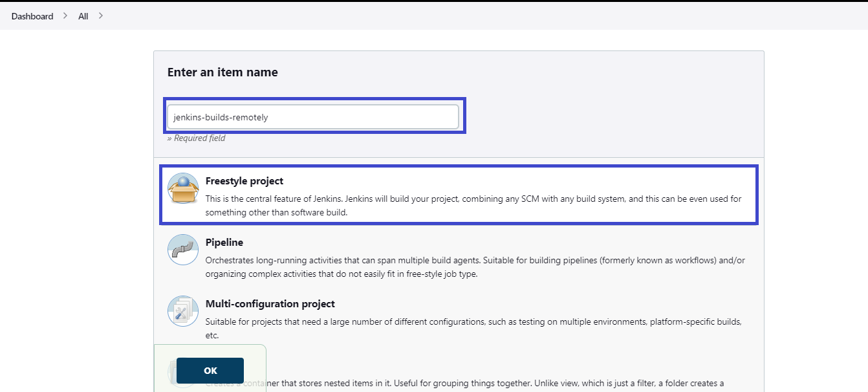Expand the chevron after Dashboard breadcrumb
868x392 pixels.
click(64, 16)
